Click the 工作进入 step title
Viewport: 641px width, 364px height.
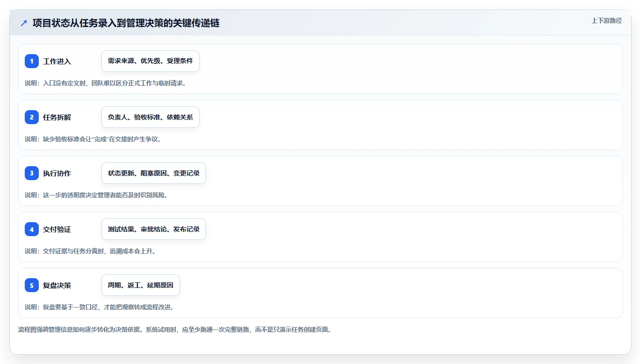57,61
